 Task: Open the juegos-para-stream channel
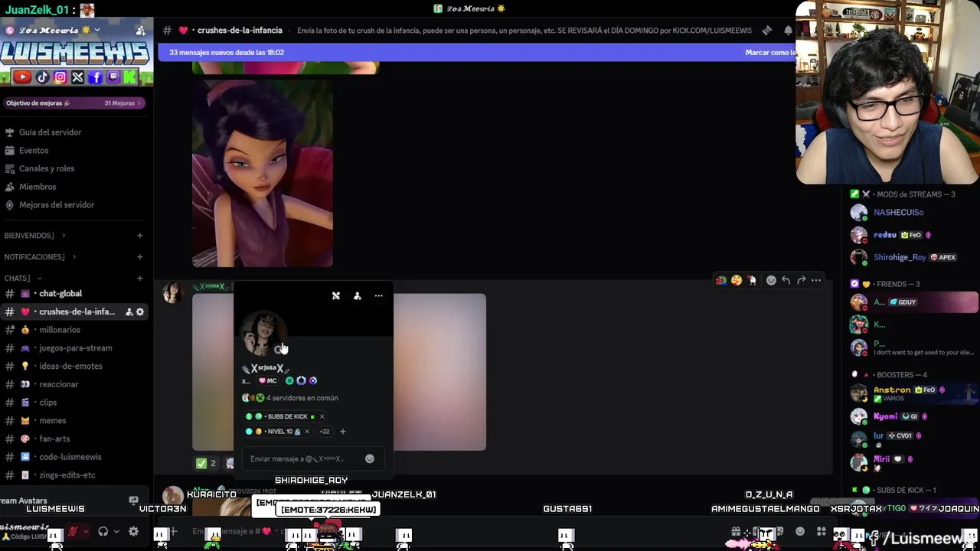[75, 348]
